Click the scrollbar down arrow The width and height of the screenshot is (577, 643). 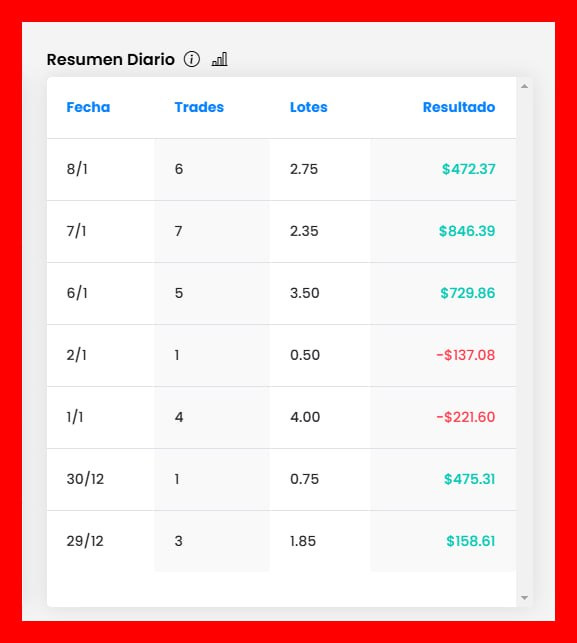click(524, 598)
